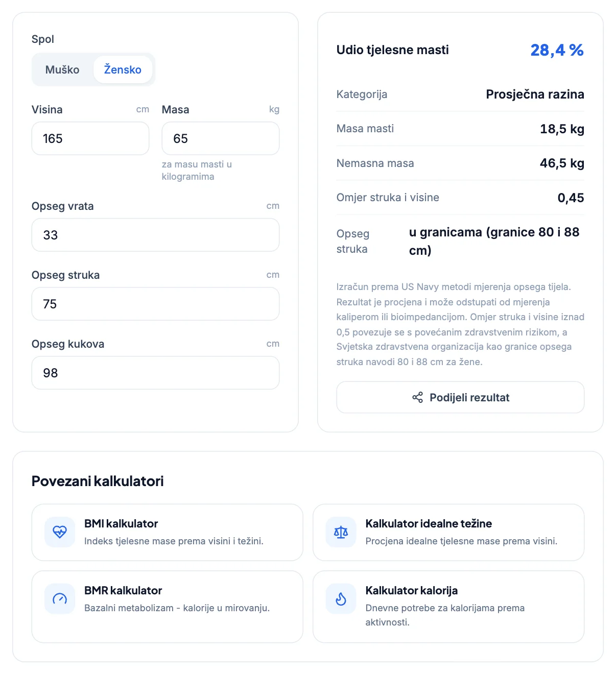Click the flame calorie icon
Screen dimensions: 616x674
click(341, 599)
